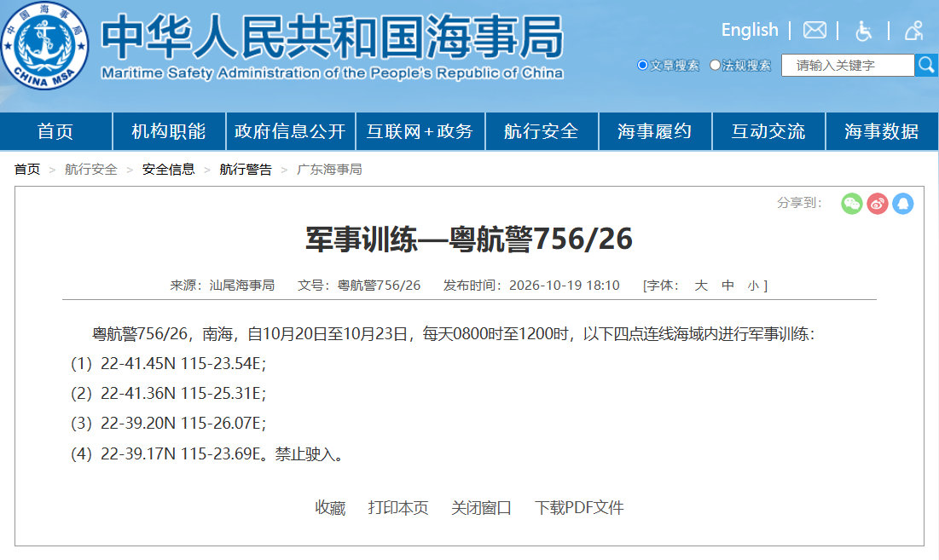Set font size to 小
This screenshot has width=939, height=560.
(753, 286)
